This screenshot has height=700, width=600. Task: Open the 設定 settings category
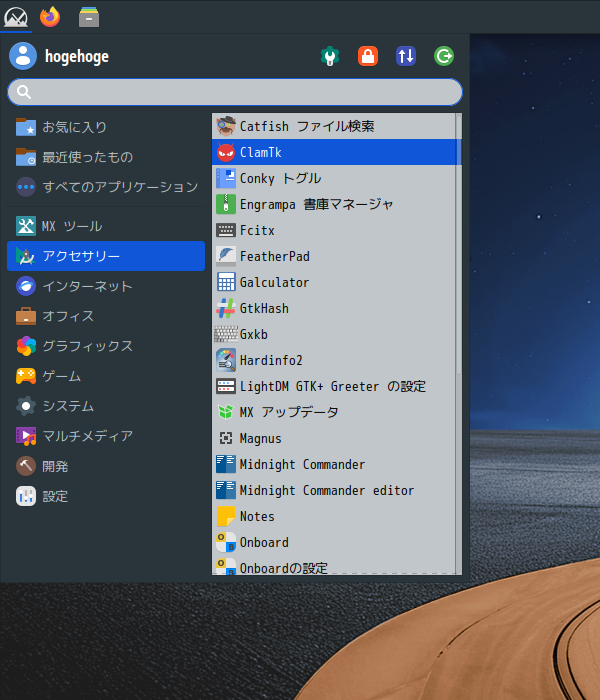(106, 496)
